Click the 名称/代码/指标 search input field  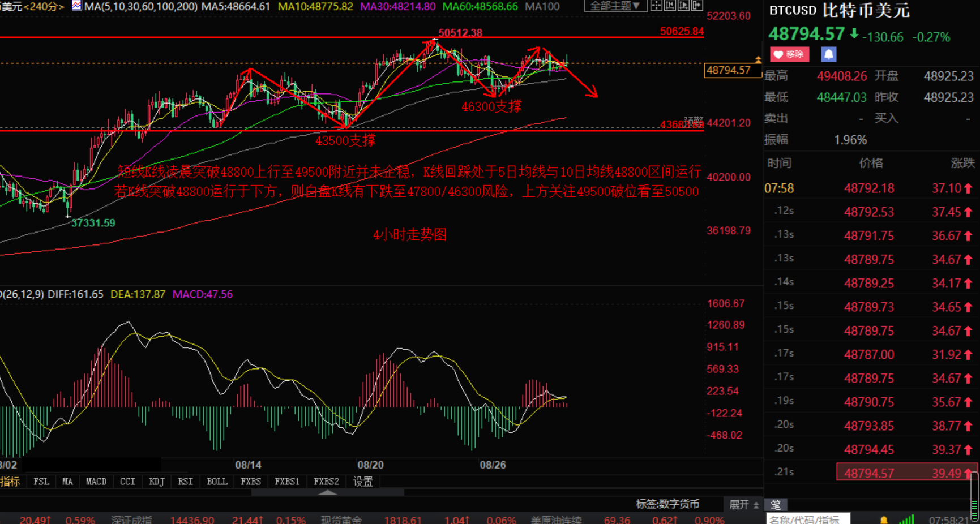coord(808,519)
